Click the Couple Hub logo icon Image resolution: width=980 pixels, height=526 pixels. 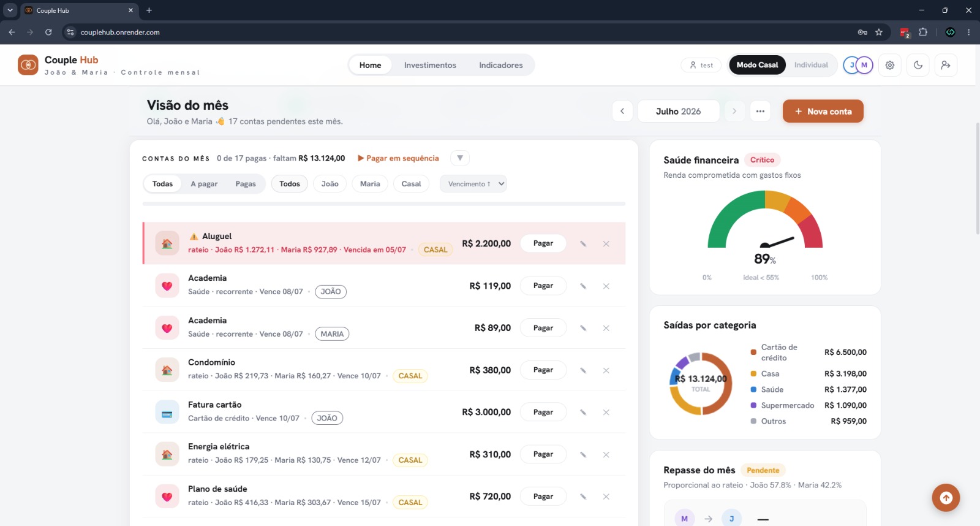coord(28,64)
